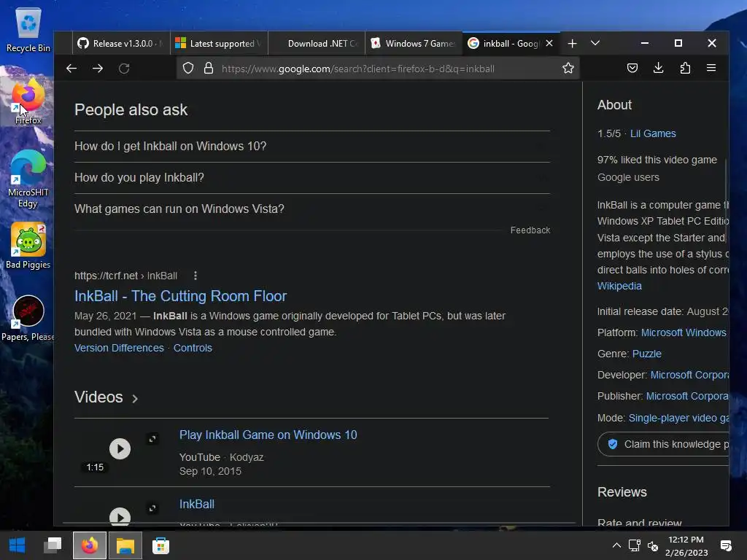Play the 1:15 Inkball Windows 10 video
Viewport: 747px width, 560px height.
(x=120, y=448)
